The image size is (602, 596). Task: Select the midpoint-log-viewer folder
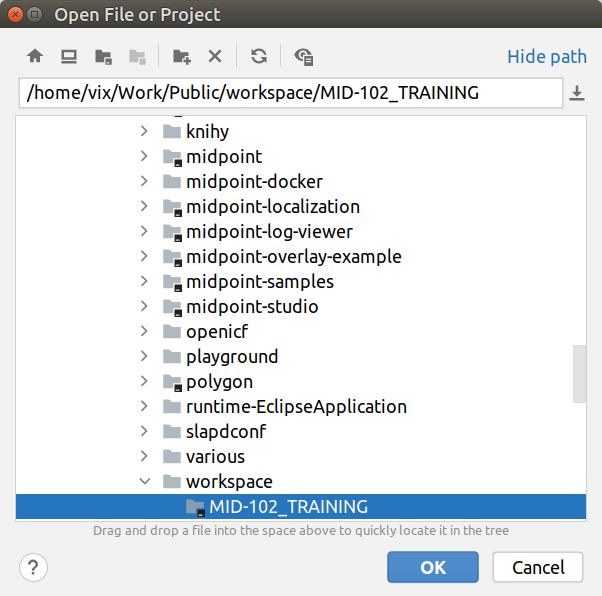click(301, 231)
